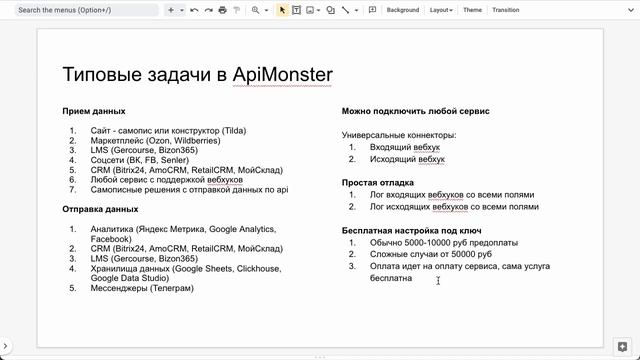The image size is (640, 360).
Task: Click list item "Соцсети (ВК, FB, Senler)"
Action: pos(140,160)
